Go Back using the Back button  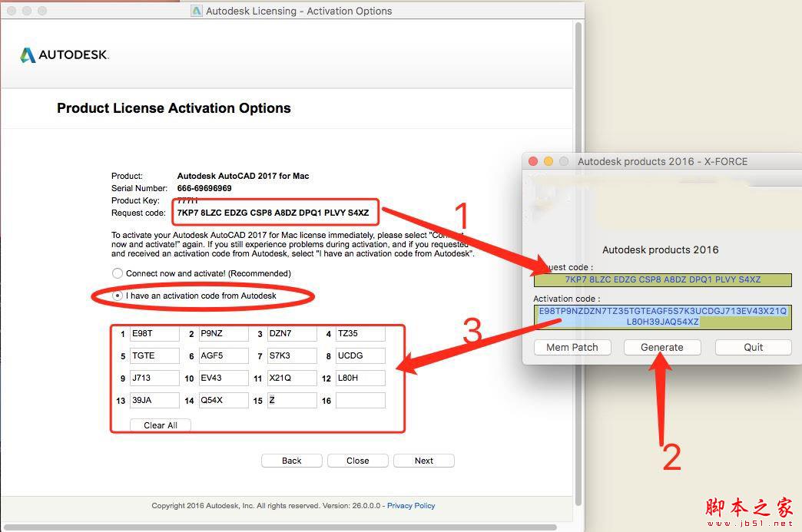point(291,460)
